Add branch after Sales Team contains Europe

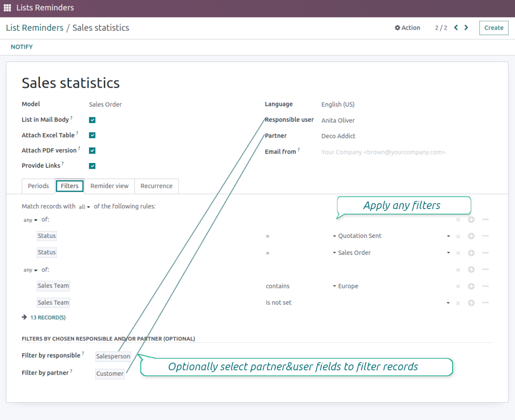click(x=485, y=286)
